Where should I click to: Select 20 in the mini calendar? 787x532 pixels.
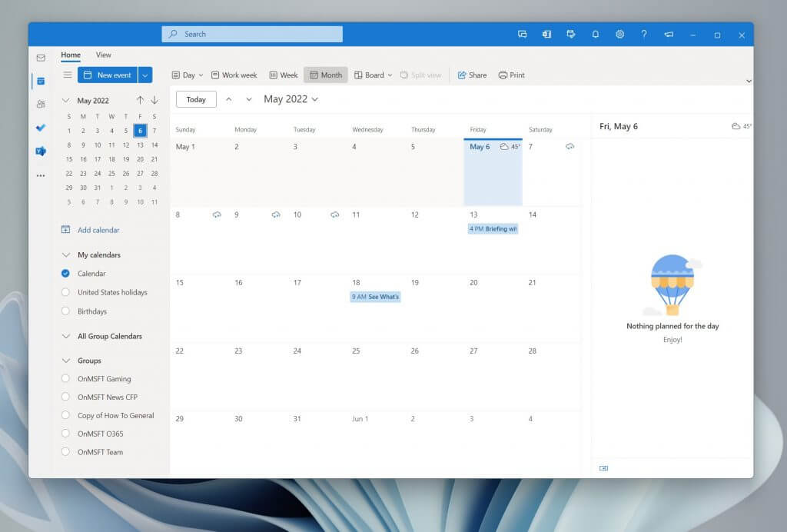point(140,159)
